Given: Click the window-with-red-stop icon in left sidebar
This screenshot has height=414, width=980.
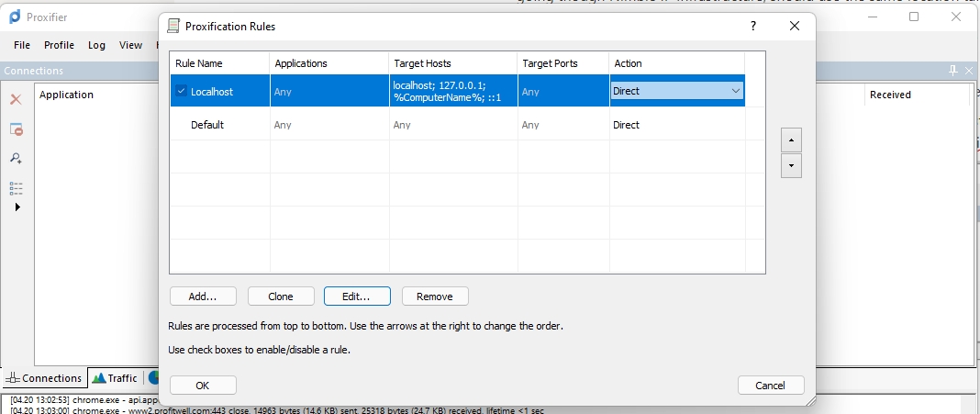Looking at the screenshot, I should [x=16, y=129].
